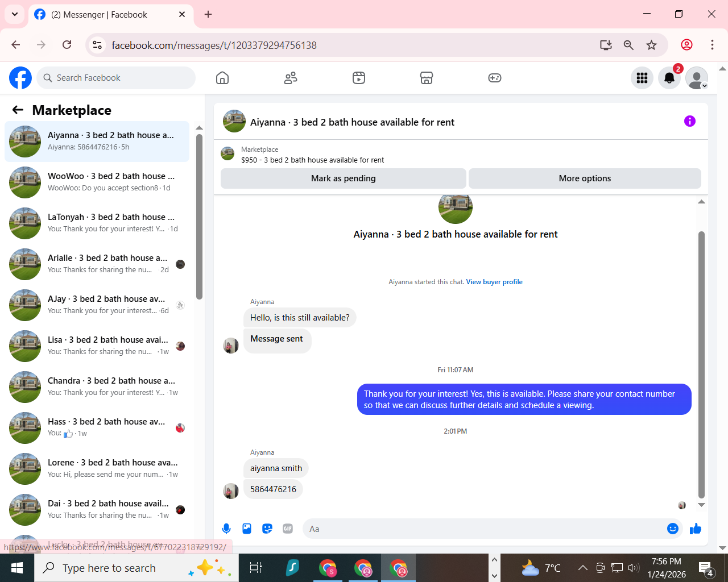The image size is (728, 582).
Task: Open the Dai conversation
Action: click(x=97, y=509)
